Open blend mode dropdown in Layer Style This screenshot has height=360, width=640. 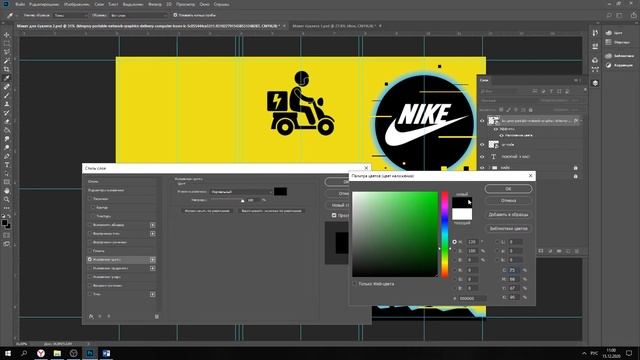[x=241, y=191]
